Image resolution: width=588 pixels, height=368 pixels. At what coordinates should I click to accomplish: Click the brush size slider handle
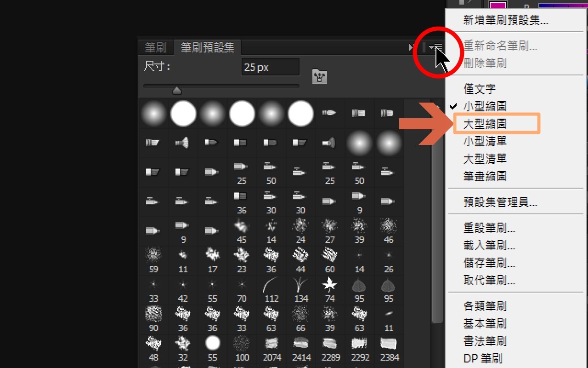176,91
